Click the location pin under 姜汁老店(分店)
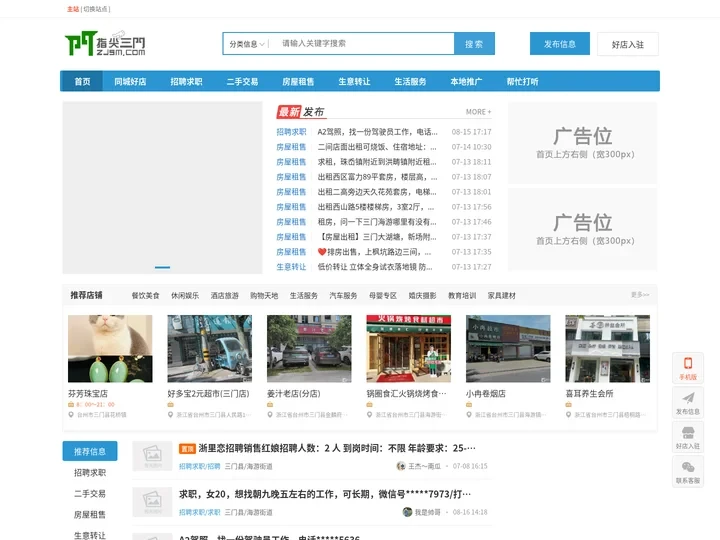 click(270, 415)
